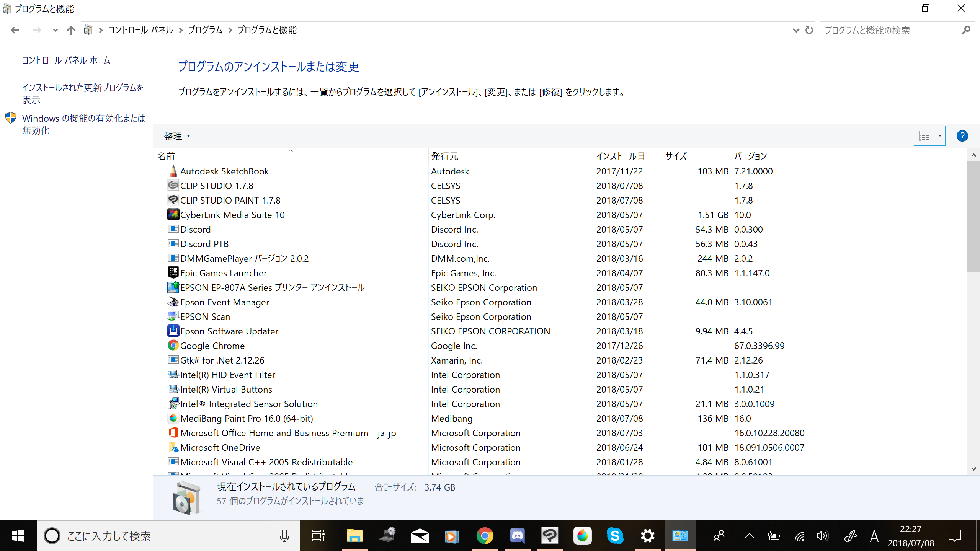Expand the view options dropdown arrow

[940, 136]
